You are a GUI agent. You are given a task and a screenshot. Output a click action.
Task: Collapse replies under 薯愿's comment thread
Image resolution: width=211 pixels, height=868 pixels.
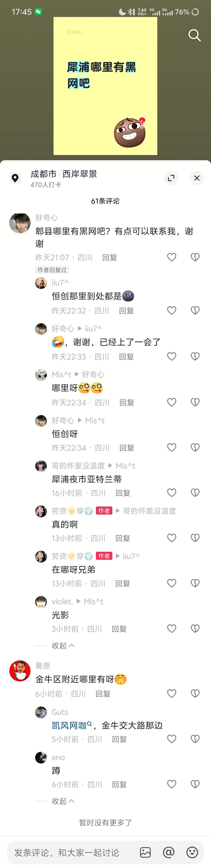pos(63,801)
